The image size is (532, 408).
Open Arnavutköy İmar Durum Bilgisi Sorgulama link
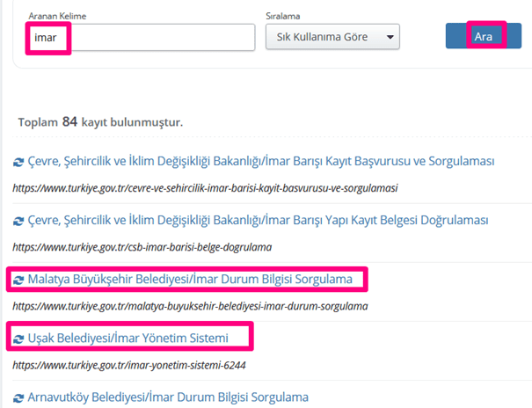pos(168,397)
